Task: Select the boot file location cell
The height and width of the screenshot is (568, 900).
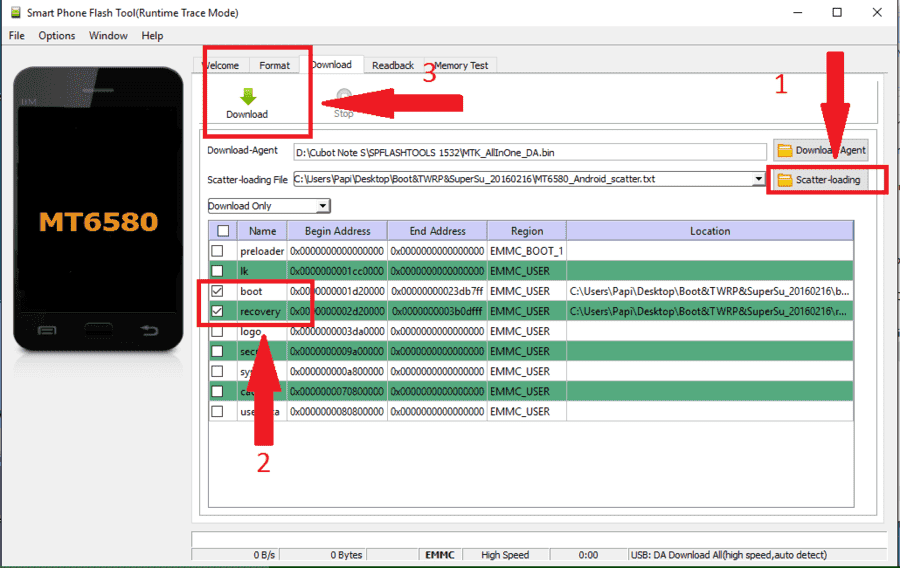Action: [710, 291]
